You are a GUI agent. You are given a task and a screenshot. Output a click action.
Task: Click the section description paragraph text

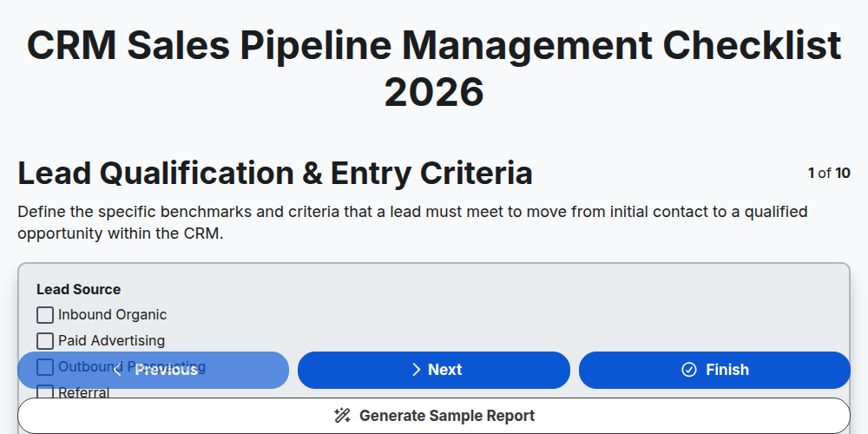tap(412, 222)
